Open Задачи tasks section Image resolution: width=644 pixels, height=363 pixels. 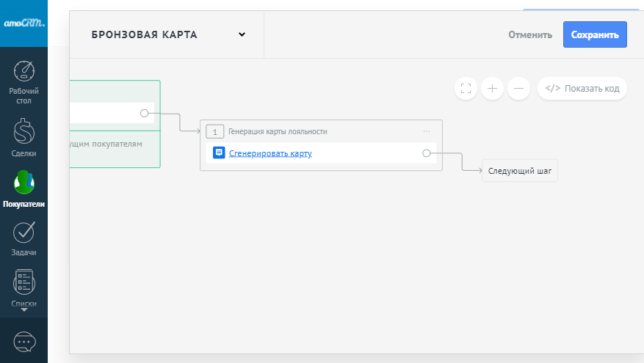click(24, 232)
